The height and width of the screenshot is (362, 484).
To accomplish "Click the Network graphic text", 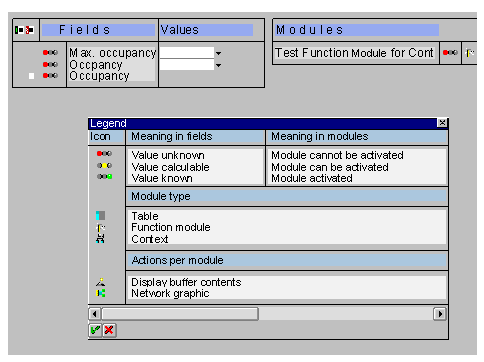I will tap(170, 293).
